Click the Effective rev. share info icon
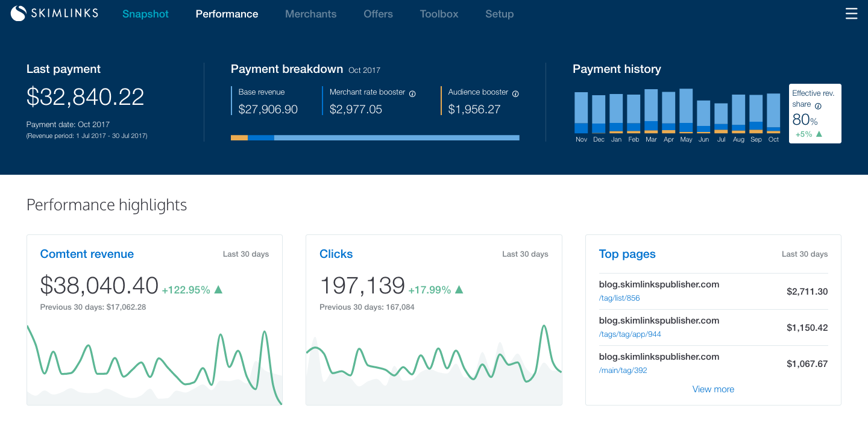This screenshot has width=868, height=423. (x=818, y=105)
